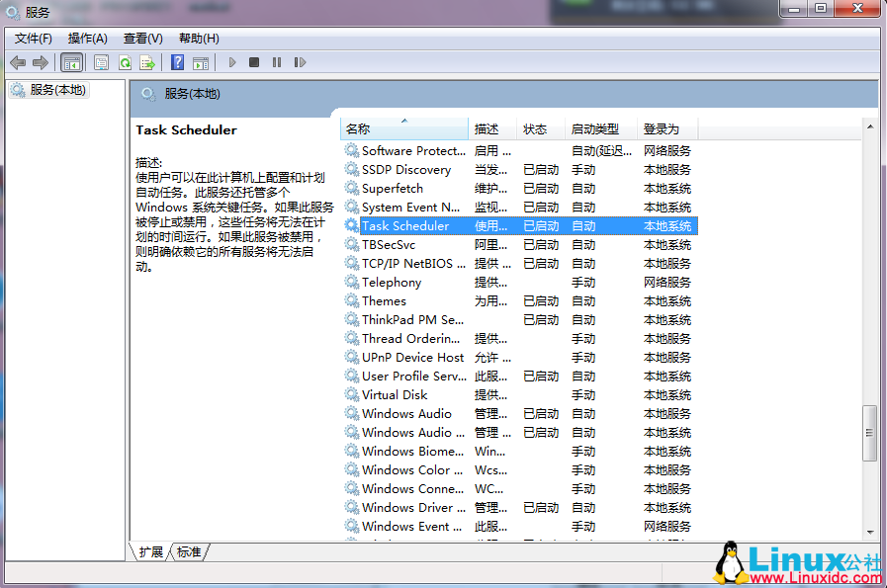Toggle the show/hide action pane icon
Image resolution: width=887 pixels, height=588 pixels.
coord(201,62)
